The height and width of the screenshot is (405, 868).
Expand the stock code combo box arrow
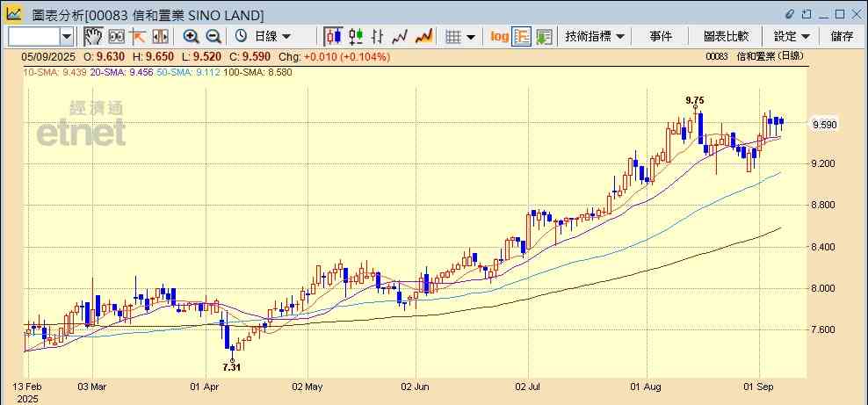67,37
